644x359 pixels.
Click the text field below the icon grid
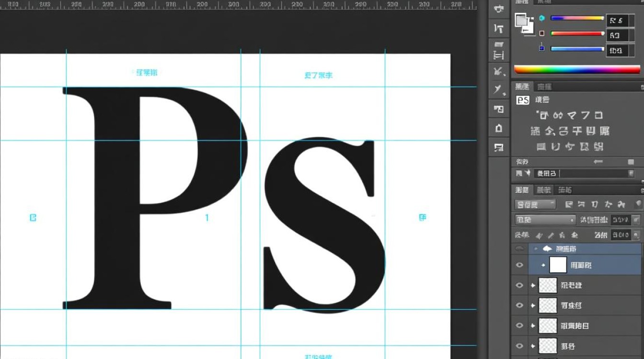(x=584, y=173)
